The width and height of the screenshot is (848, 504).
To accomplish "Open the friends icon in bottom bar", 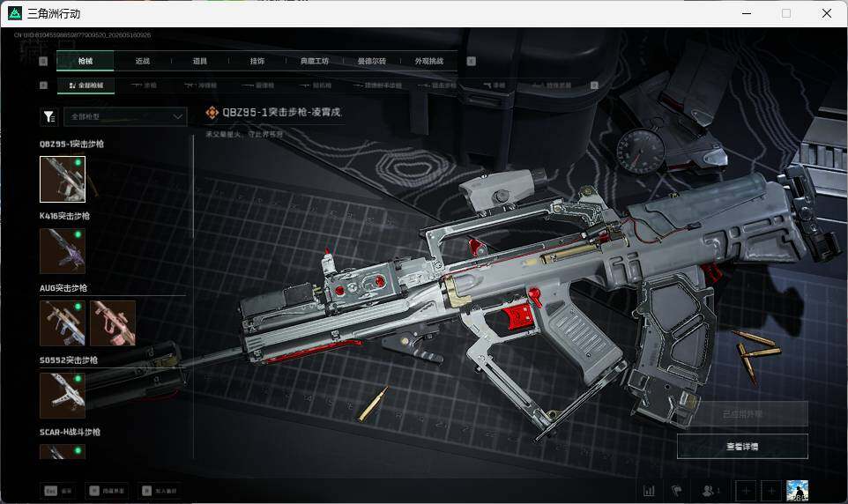I will (x=710, y=491).
